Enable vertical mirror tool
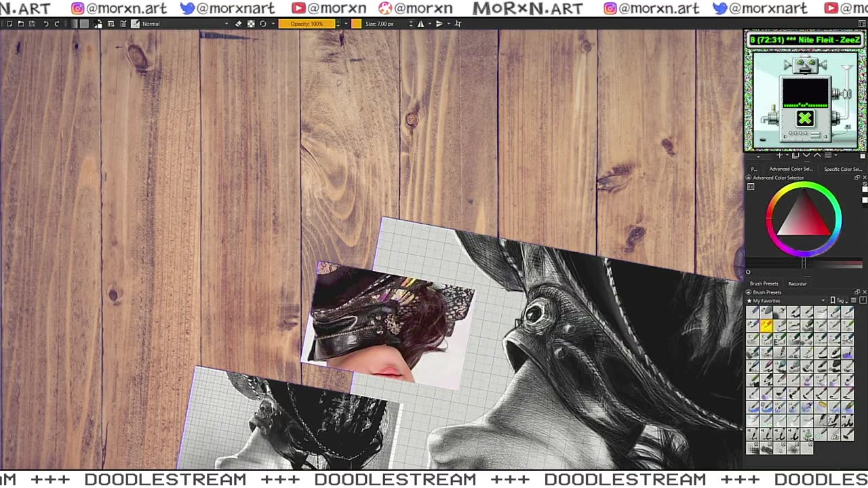 (439, 24)
